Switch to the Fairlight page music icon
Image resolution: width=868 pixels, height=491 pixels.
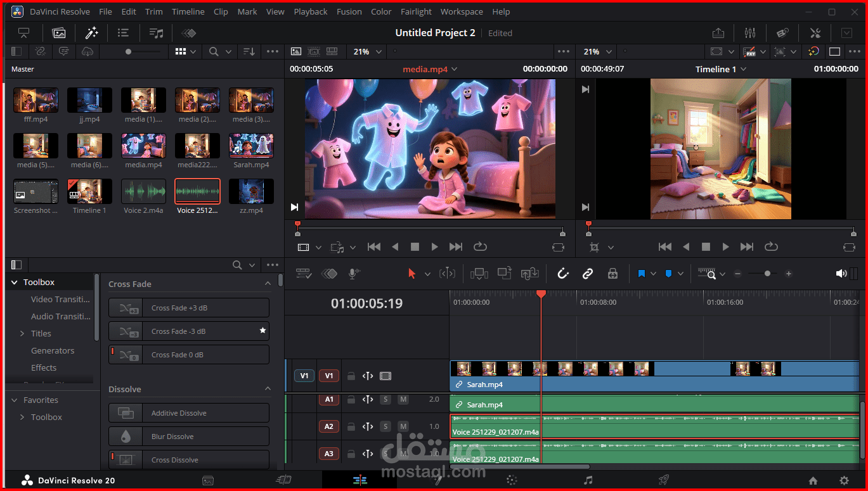coord(588,480)
